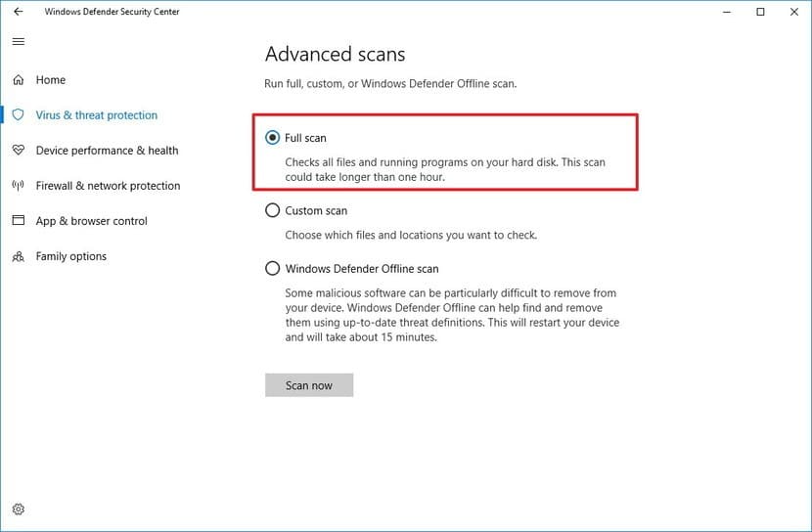The height and width of the screenshot is (532, 812).
Task: Maximize the Security Center window
Action: 760,12
